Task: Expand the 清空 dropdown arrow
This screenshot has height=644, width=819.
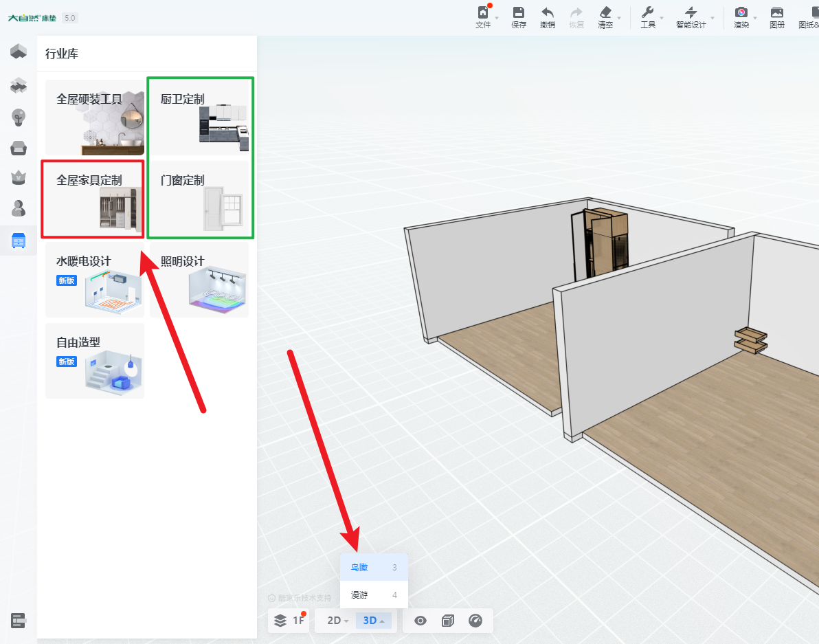Action: [619, 19]
